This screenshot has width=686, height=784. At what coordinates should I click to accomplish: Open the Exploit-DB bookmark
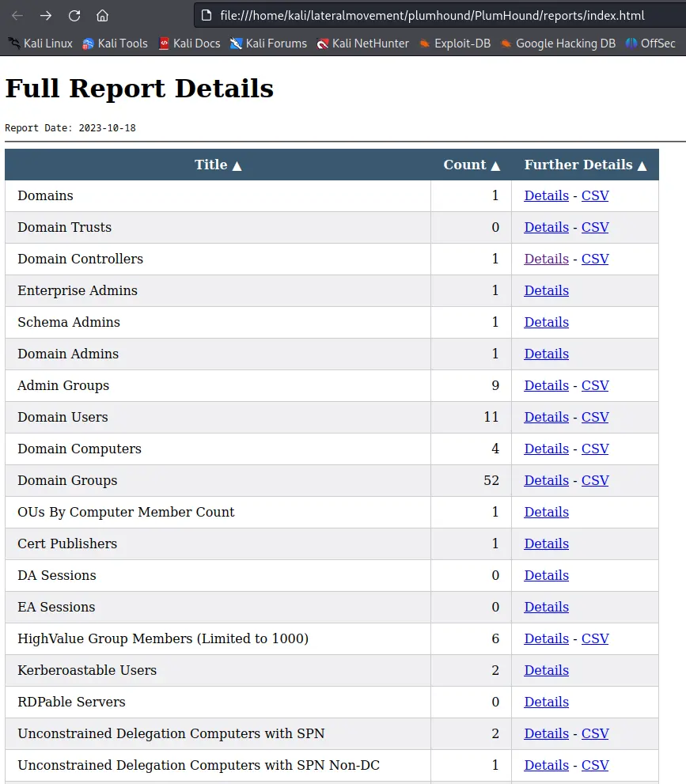[454, 44]
